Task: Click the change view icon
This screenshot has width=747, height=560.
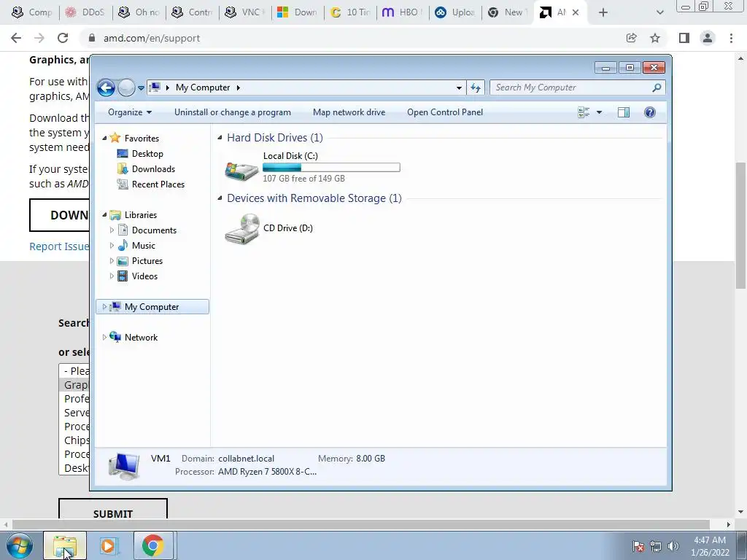Action: 584,112
